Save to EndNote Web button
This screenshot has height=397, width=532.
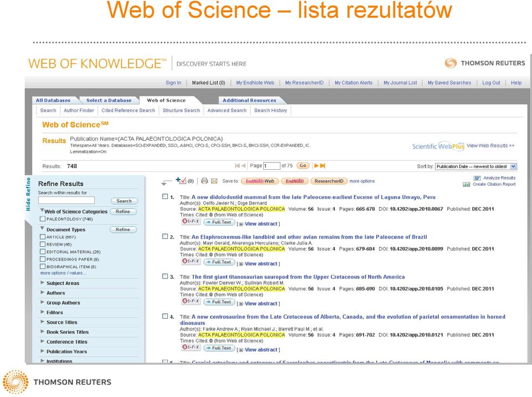pos(260,181)
